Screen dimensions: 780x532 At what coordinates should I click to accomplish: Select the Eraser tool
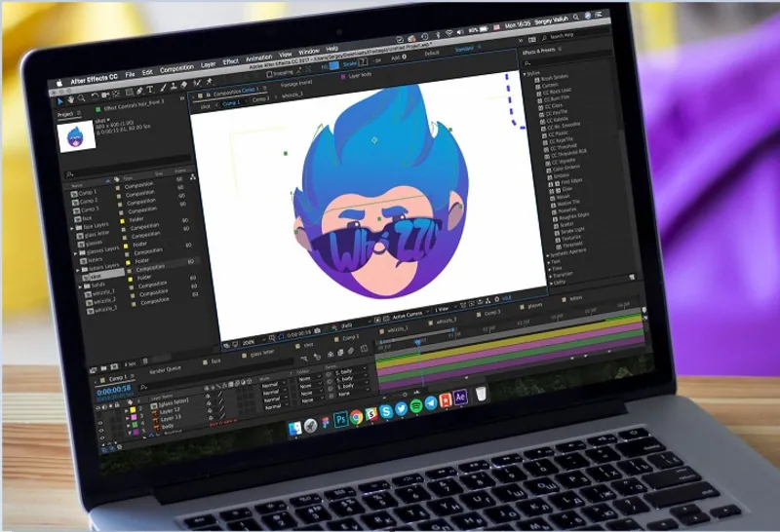pos(184,85)
